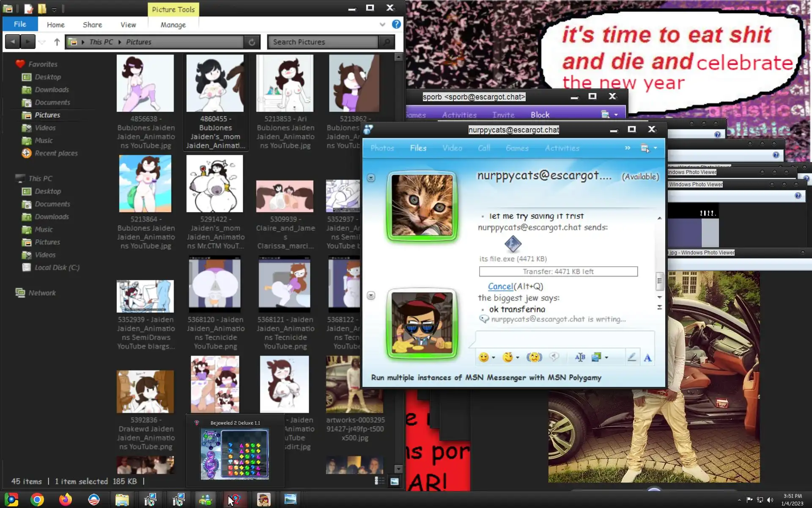Expand the Explorer ribbon chevron
The image size is (812, 508).
pos(382,25)
